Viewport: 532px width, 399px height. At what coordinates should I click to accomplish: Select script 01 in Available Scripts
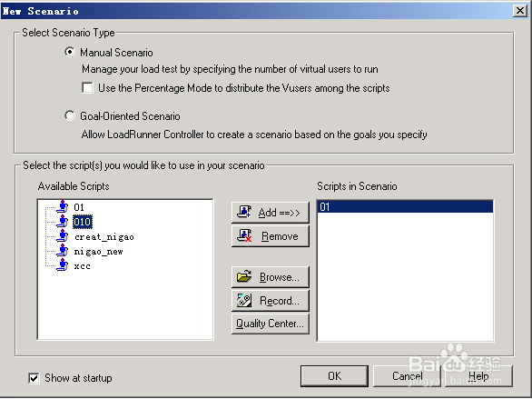tap(79, 207)
